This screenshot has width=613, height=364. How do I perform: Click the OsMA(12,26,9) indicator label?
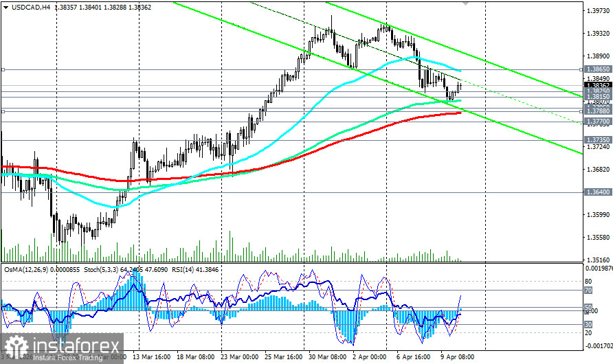26,269
